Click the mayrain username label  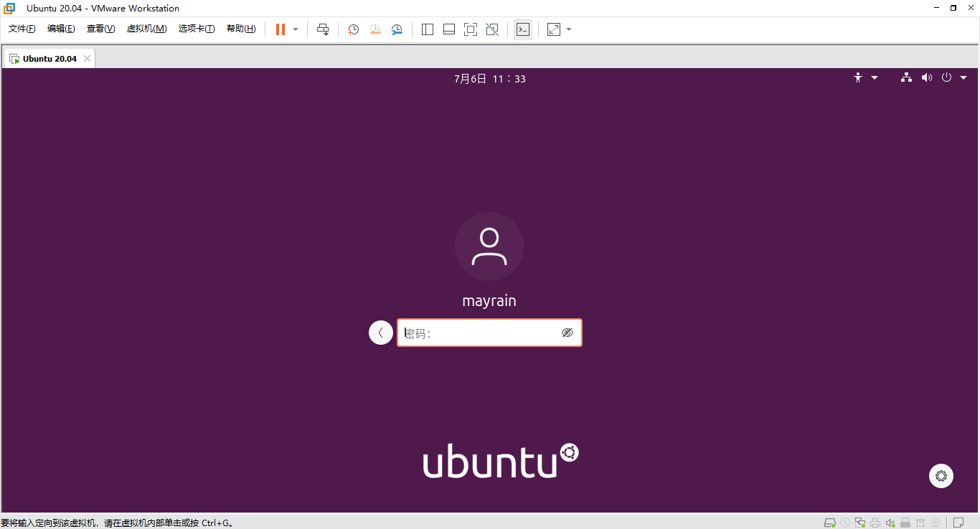pyautogui.click(x=489, y=301)
